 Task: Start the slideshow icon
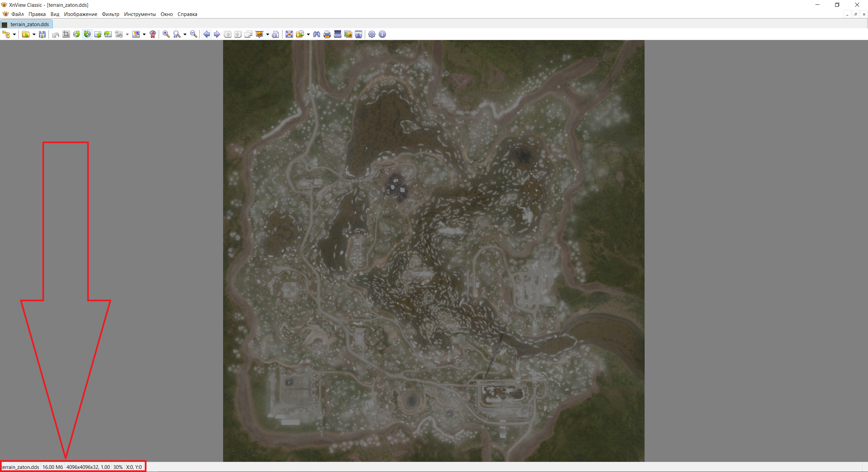point(259,34)
